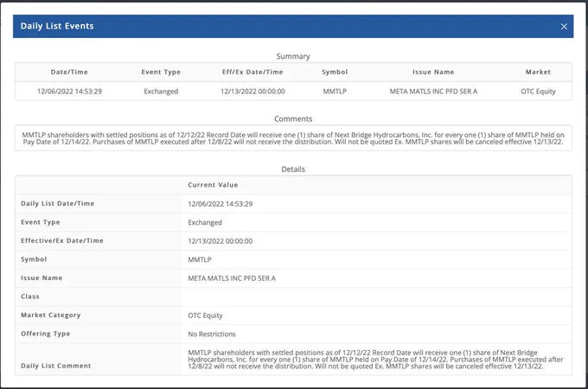
Task: Click the Summary section heading
Action: pos(293,56)
